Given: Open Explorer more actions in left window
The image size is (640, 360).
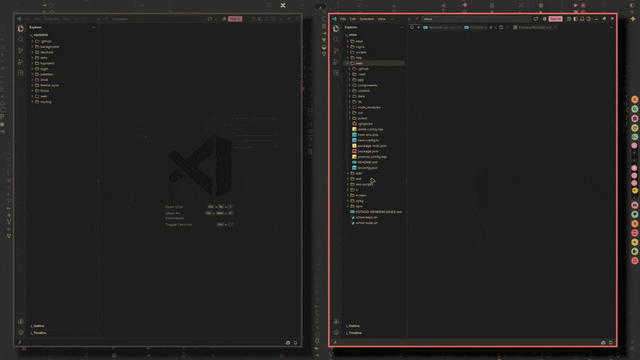Looking at the screenshot, I should 94,27.
